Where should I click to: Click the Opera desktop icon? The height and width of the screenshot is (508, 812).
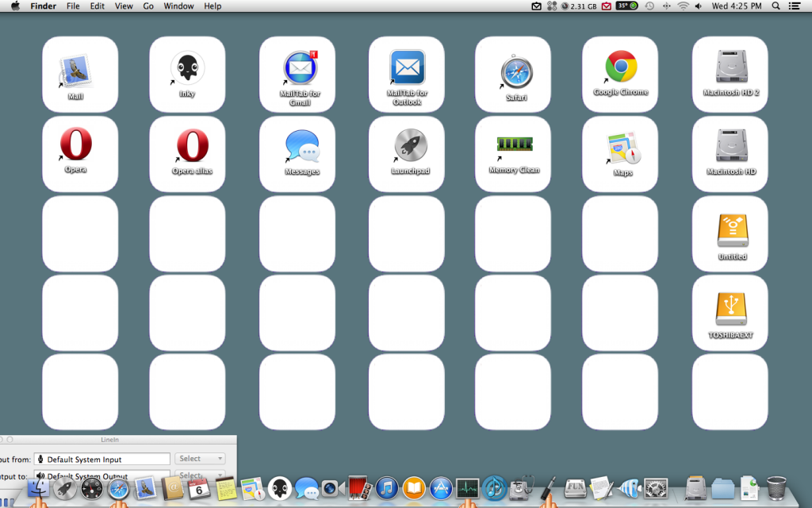point(75,144)
